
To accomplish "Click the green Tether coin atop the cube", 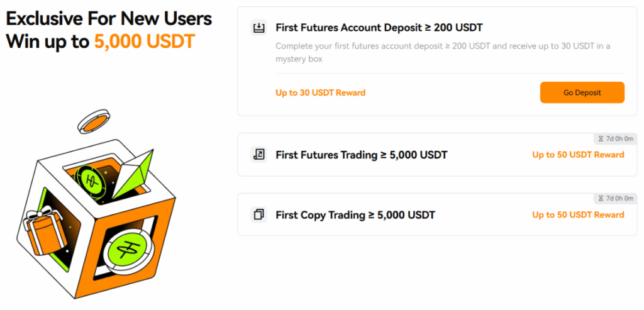I will [x=91, y=180].
